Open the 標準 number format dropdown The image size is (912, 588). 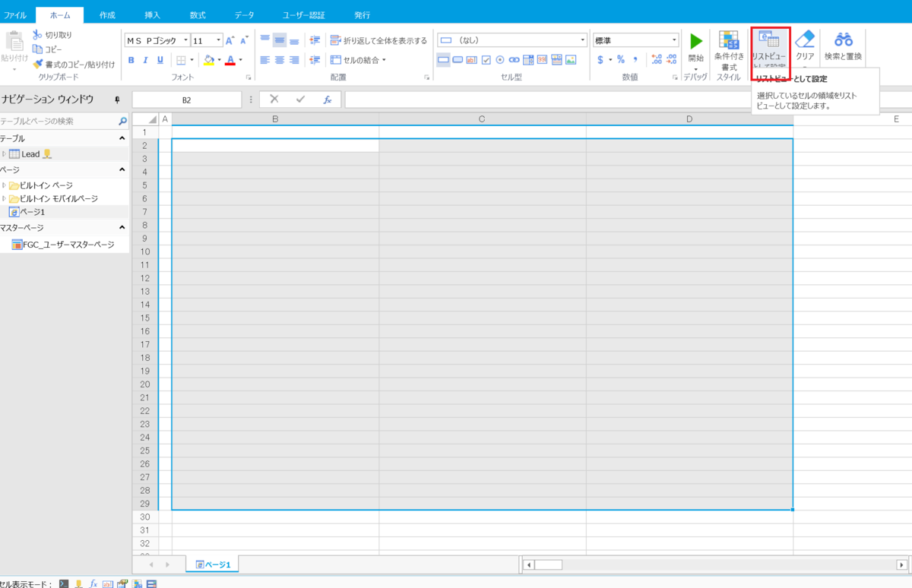[673, 40]
